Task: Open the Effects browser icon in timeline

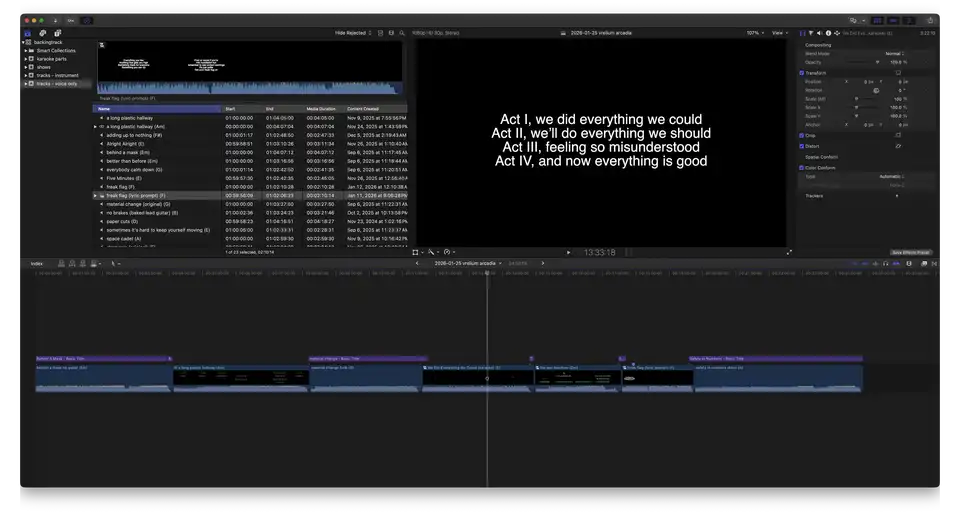Action: tap(924, 264)
